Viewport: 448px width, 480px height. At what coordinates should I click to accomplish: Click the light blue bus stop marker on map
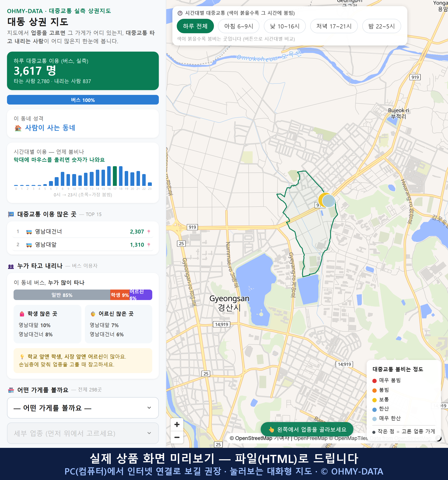[329, 201]
